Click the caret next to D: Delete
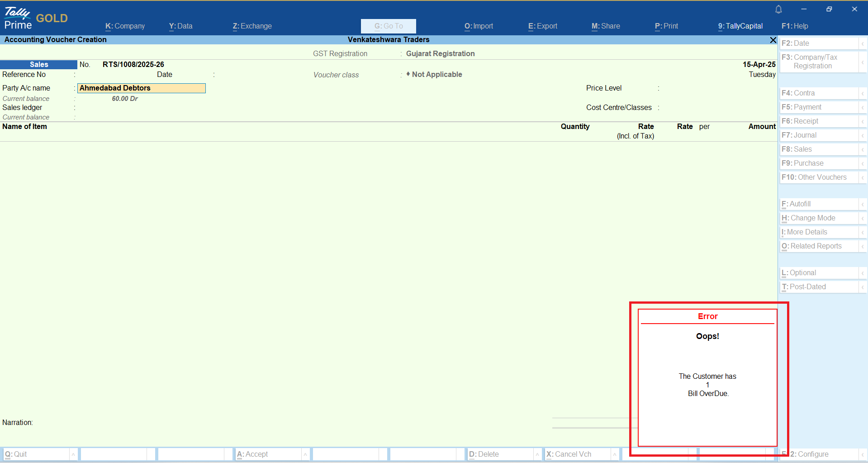The width and height of the screenshot is (868, 463). coord(537,454)
